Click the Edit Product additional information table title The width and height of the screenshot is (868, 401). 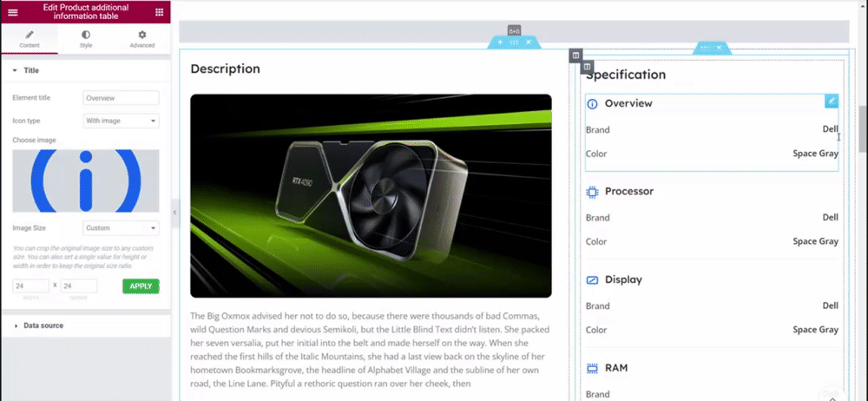pyautogui.click(x=86, y=12)
